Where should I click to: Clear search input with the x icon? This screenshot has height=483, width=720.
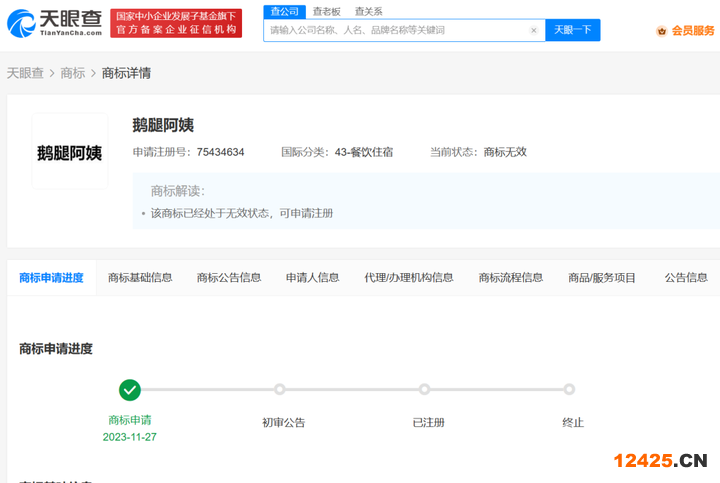(533, 31)
